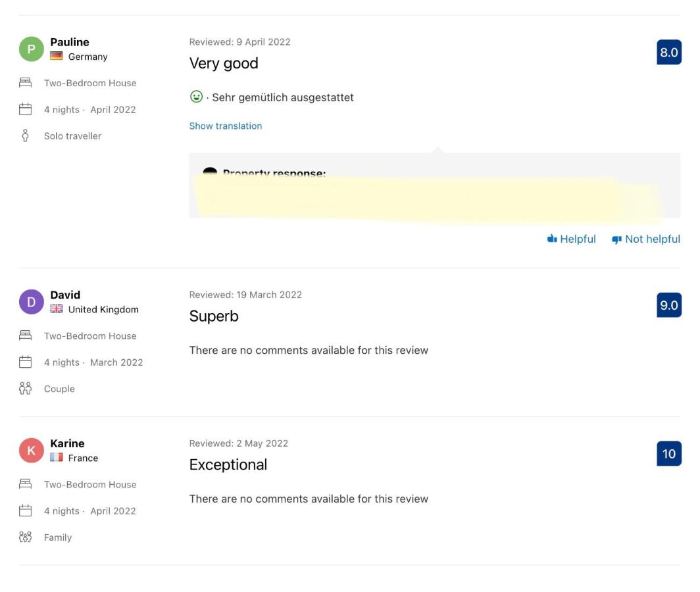Click the Family icon under Karine
This screenshot has width=700, height=592.
click(26, 537)
